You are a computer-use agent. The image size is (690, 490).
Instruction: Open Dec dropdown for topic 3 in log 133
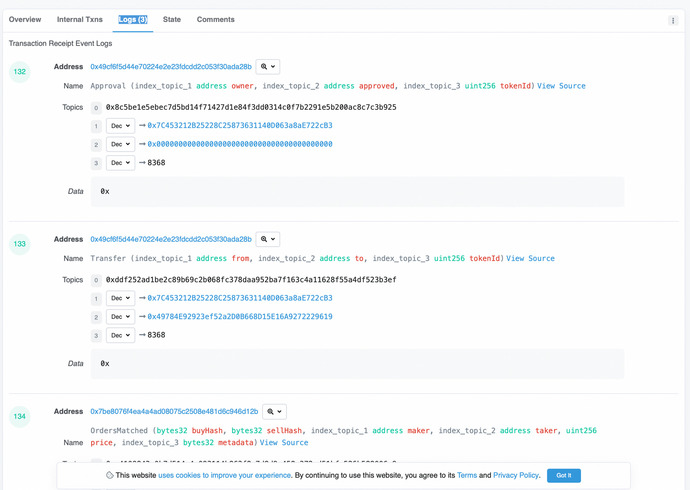[120, 335]
